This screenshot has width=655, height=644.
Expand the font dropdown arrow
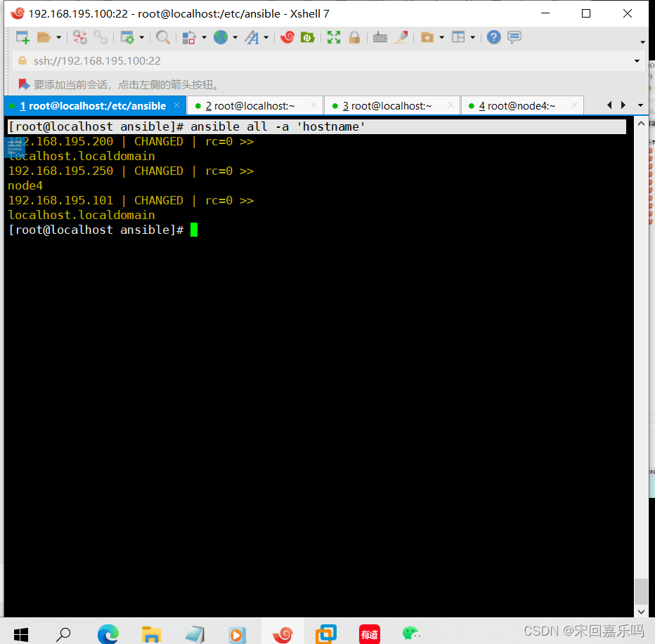(x=266, y=37)
